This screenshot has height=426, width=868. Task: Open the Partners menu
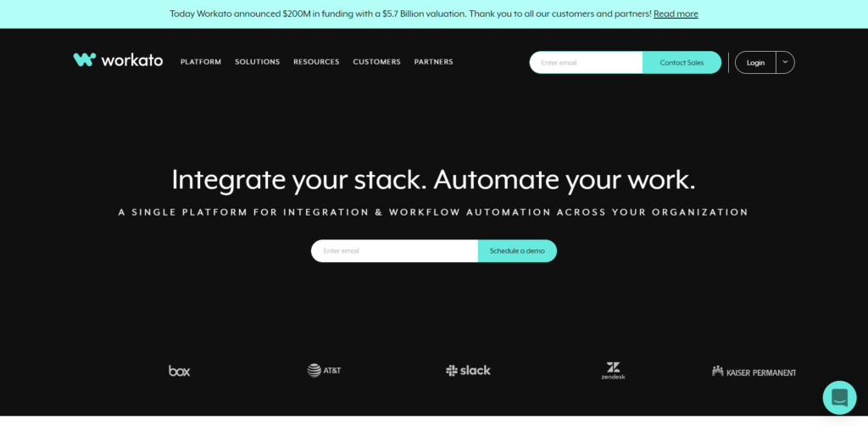point(433,62)
